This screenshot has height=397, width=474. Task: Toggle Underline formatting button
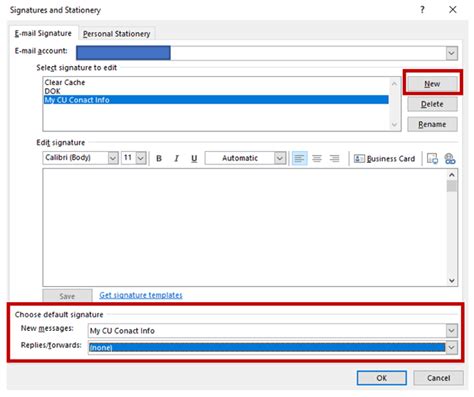[x=194, y=158]
